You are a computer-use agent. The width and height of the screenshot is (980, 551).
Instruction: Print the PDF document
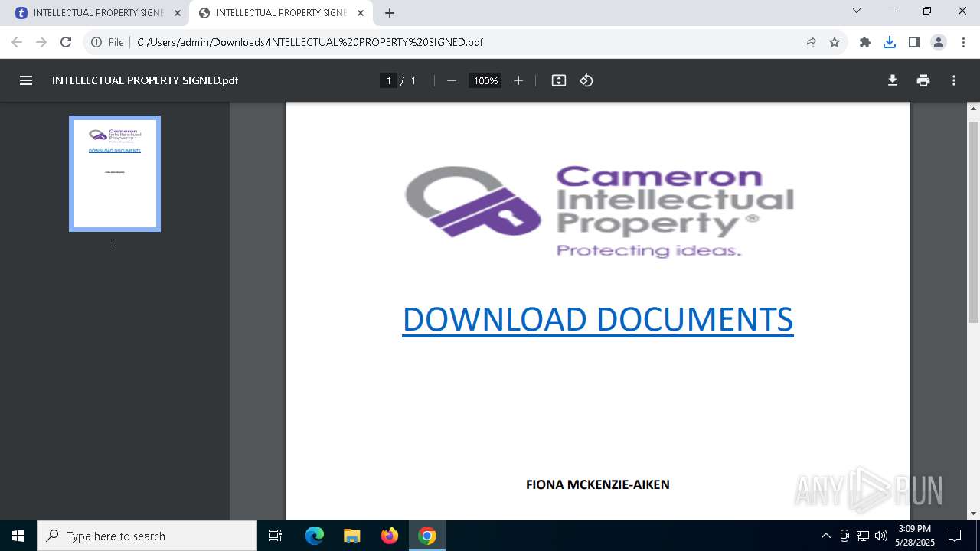coord(923,80)
